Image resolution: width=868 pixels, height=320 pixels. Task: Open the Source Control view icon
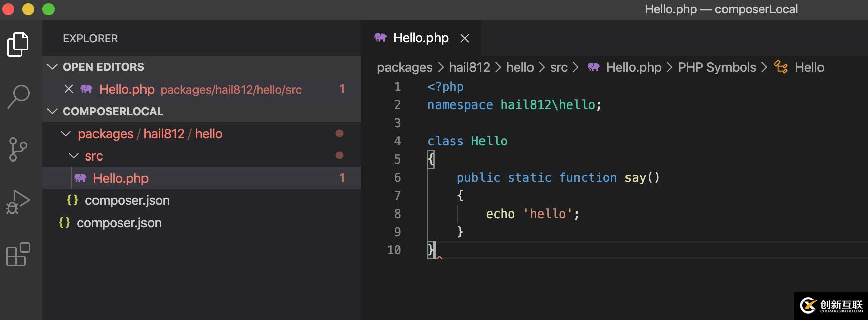tap(18, 149)
